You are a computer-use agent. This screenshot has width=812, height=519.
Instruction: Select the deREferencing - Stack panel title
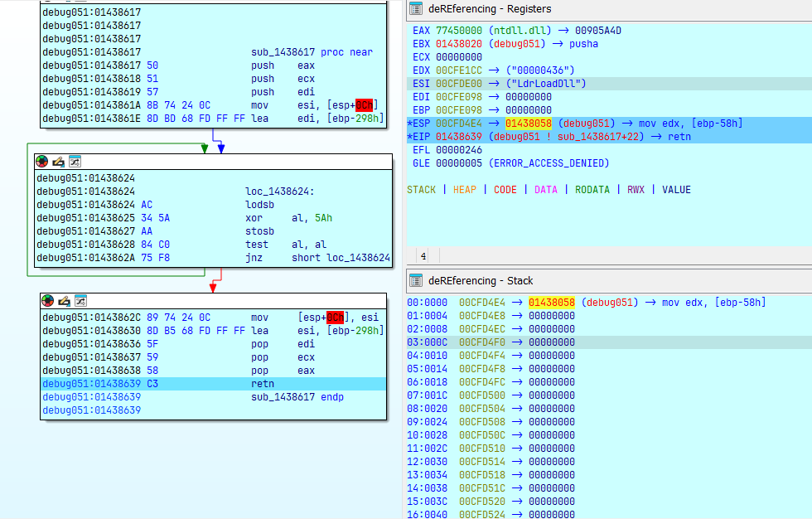tap(474, 281)
